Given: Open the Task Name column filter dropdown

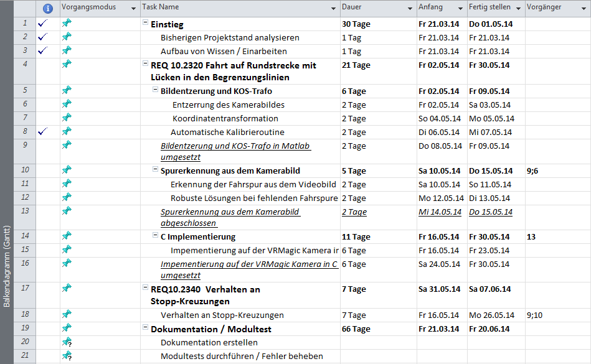Looking at the screenshot, I should [x=333, y=8].
